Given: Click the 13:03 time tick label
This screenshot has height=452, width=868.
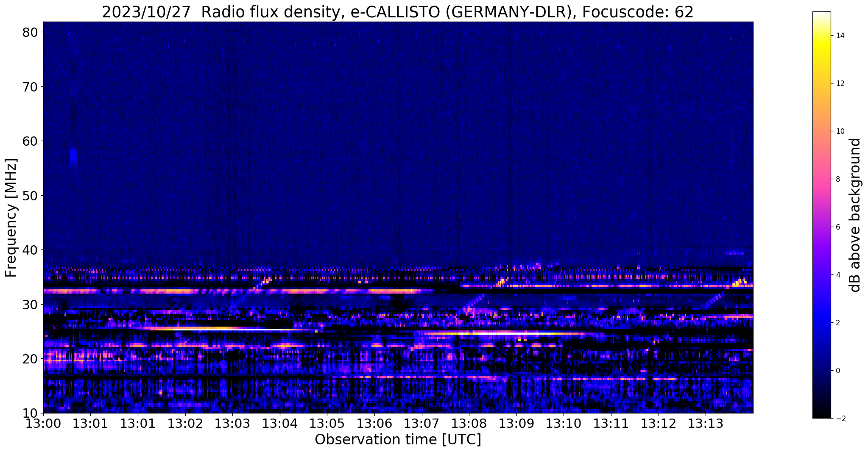Looking at the screenshot, I should 232,424.
